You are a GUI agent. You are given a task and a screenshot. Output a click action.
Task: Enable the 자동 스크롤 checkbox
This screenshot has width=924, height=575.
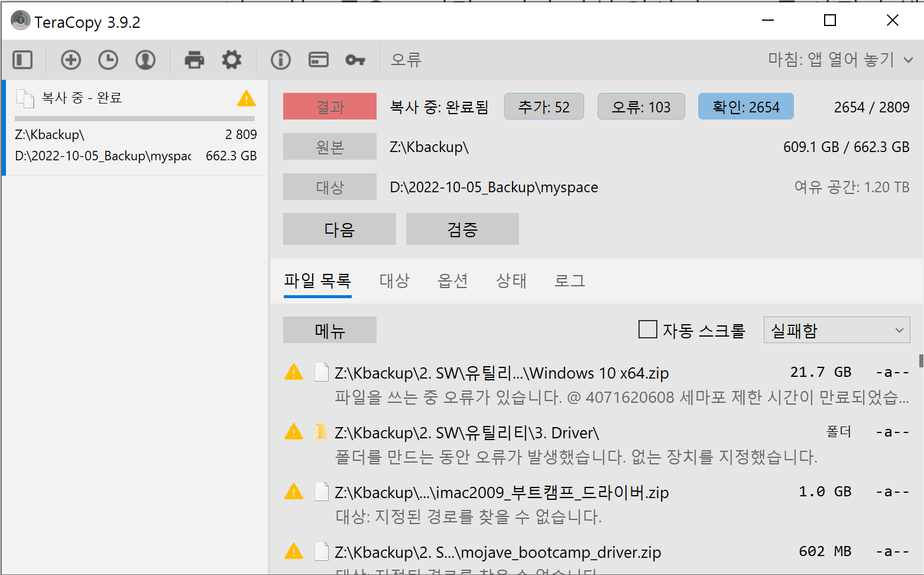[648, 330]
